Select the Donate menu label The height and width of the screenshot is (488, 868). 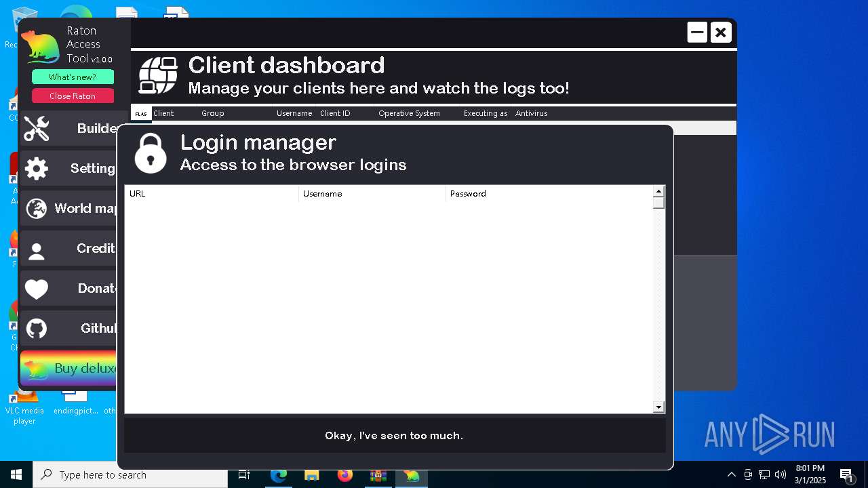pos(98,288)
